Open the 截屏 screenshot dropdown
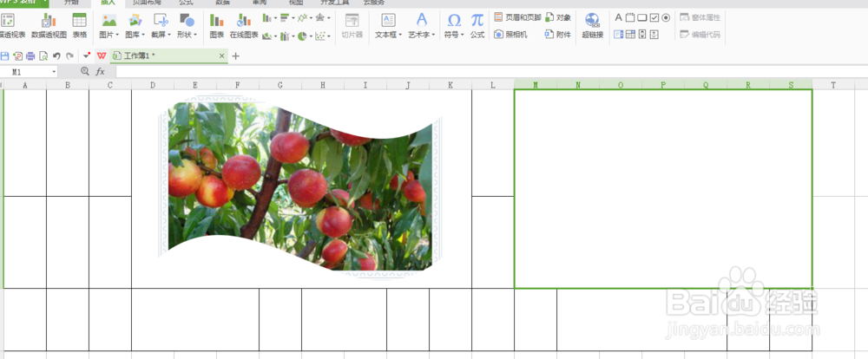Screen dimensions: 868x359 pyautogui.click(x=161, y=25)
